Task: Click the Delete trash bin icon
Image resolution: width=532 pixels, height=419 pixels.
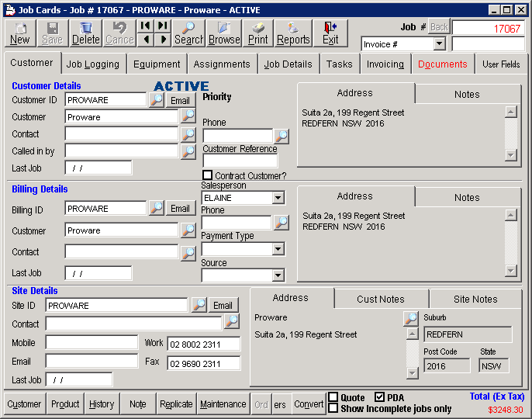Action: (85, 33)
